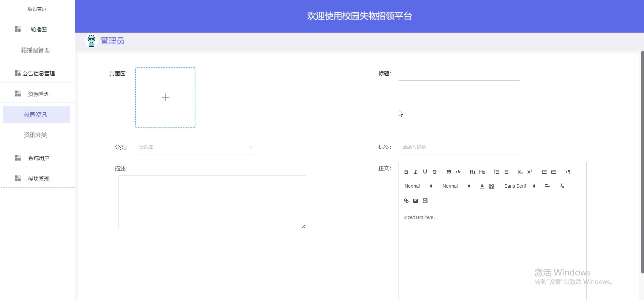644x300 pixels.
Task: Insert a blockquote with the quote icon
Action: click(449, 172)
